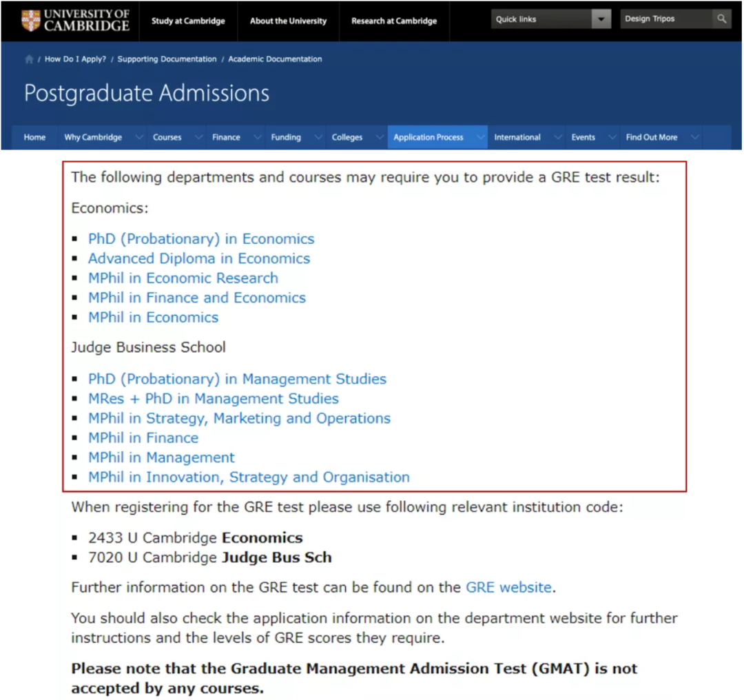This screenshot has height=700, width=744.
Task: Expand the International chevron
Action: pyautogui.click(x=558, y=137)
